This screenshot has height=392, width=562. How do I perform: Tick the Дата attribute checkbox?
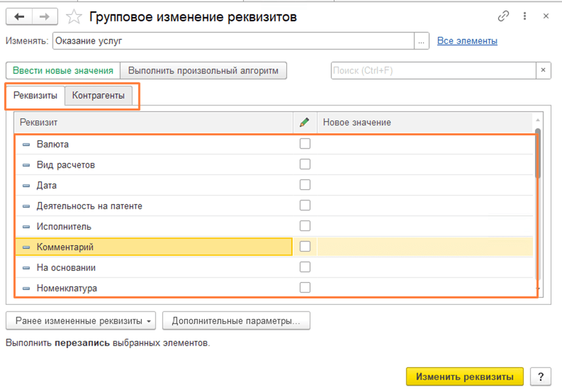305,185
